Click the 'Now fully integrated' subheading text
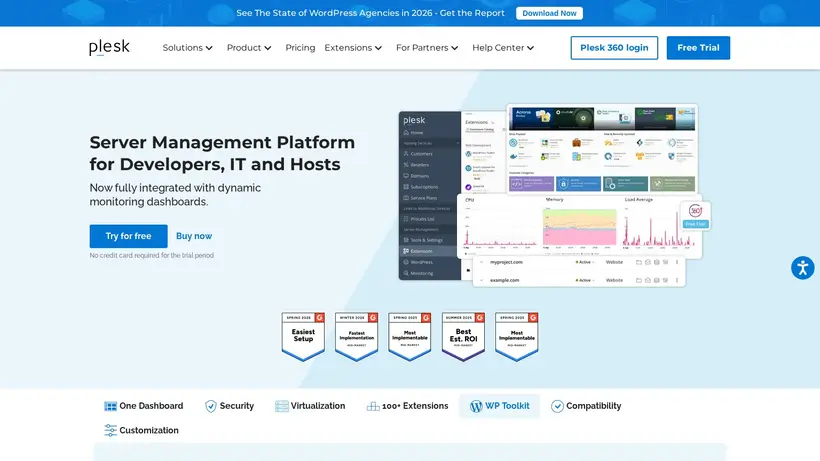Screen dimensions: 820x461 [175, 194]
